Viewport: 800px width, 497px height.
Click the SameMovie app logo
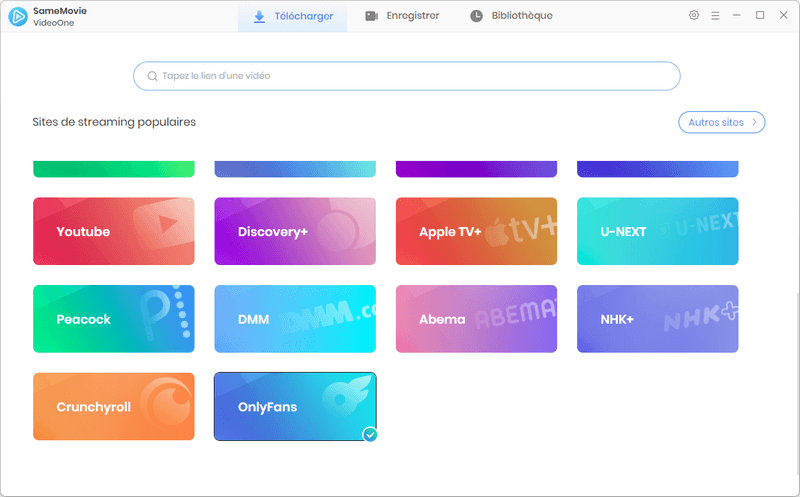(18, 16)
